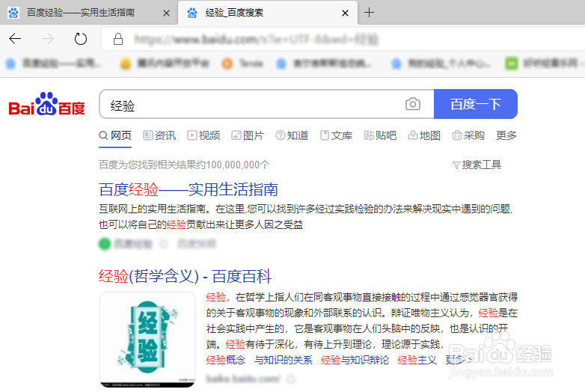Viewport: 585px width, 392px height.
Task: Click the yellow-icon bookmark
Action: coord(164,64)
